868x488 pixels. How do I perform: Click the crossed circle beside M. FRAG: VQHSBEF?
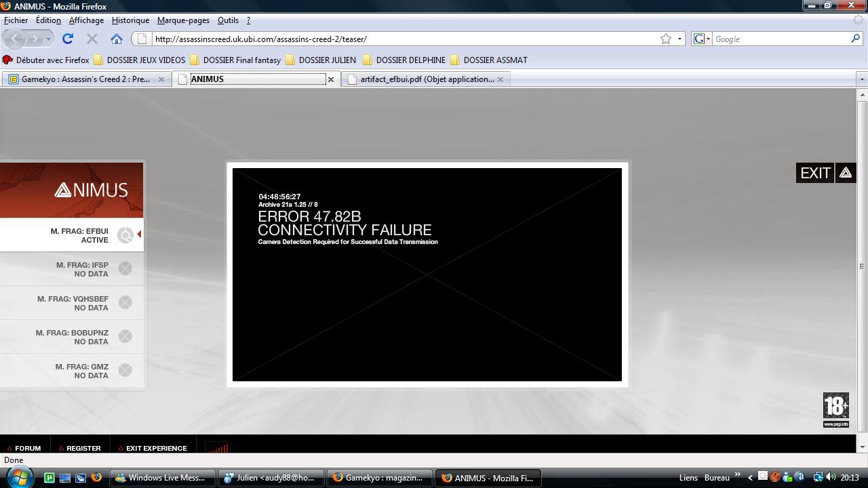click(x=125, y=302)
